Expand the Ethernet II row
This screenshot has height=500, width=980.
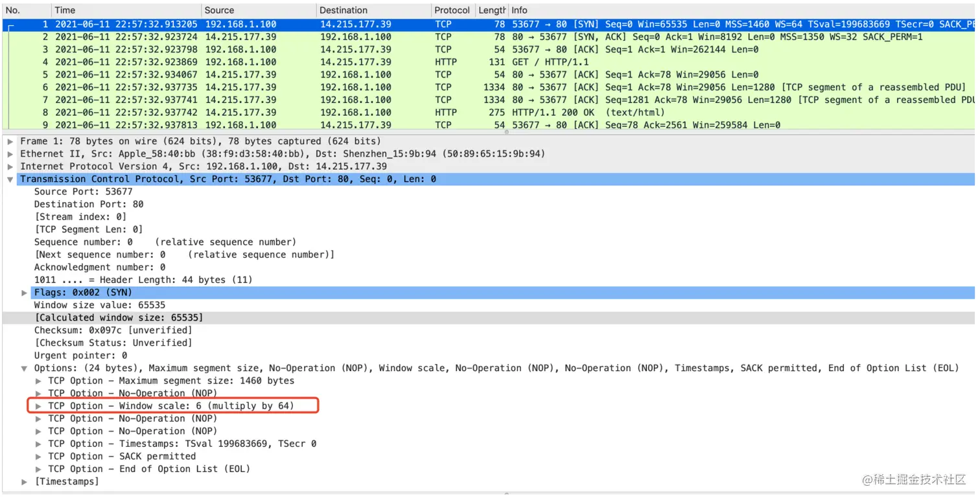10,154
